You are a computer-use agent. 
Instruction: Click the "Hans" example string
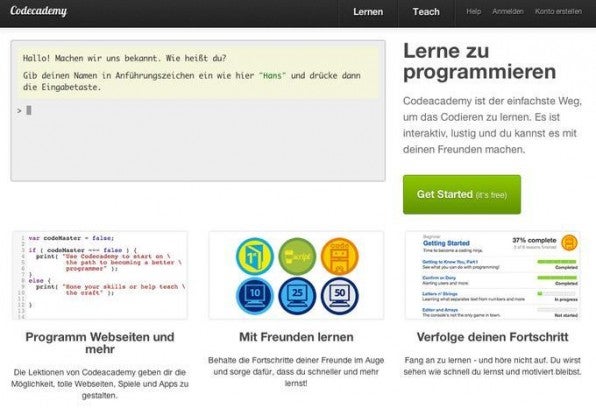(x=273, y=76)
